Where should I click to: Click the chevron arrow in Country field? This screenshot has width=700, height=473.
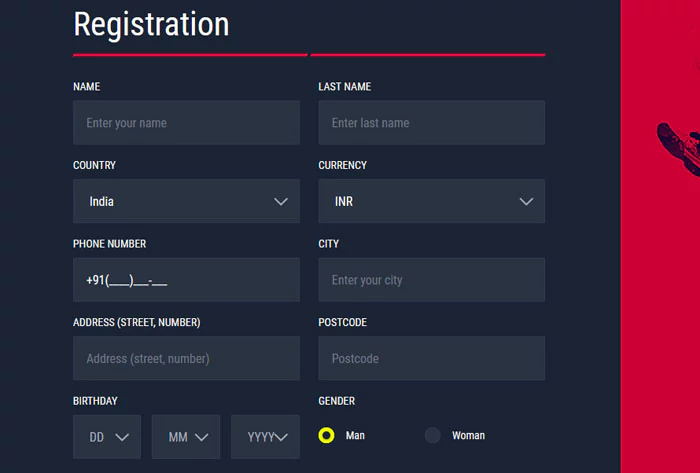281,202
